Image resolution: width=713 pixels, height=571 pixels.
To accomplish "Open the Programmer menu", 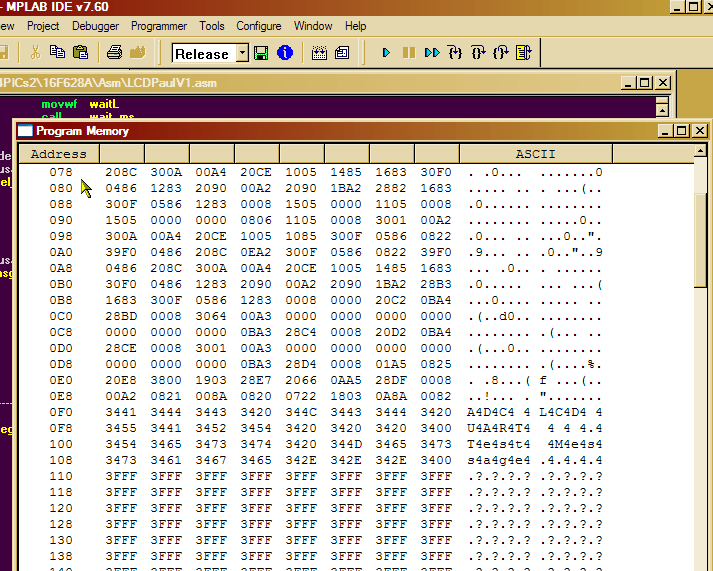I will 159,26.
